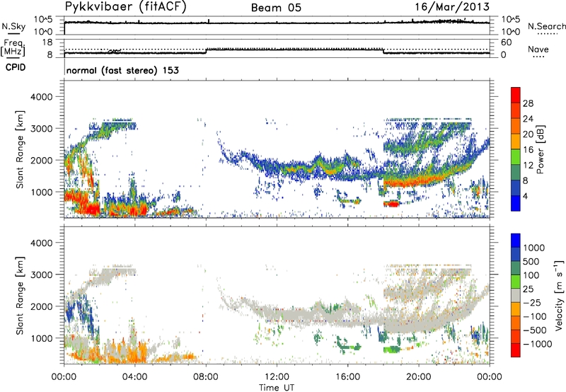This screenshot has width=566, height=392.
Task: Click the "25" label on Velocity colorbar
Action: point(528,289)
